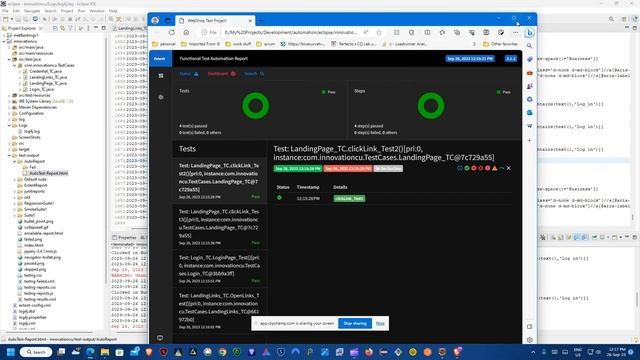The height and width of the screenshot is (360, 640).
Task: Select WebShop Test Project browser tab
Action: [x=215, y=20]
